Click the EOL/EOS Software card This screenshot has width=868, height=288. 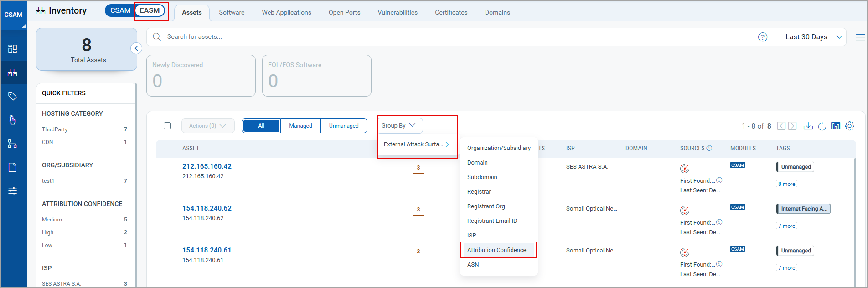coord(316,76)
